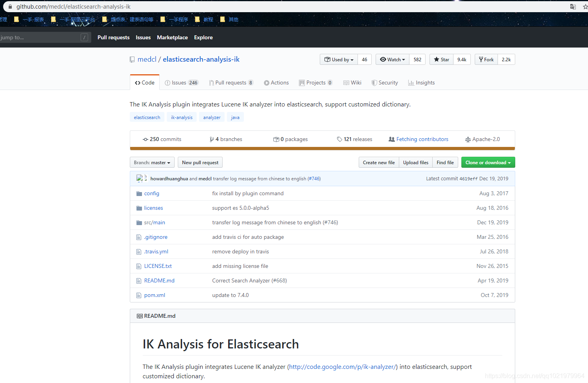Viewport: 588px width, 383px height.
Task: Click the commits history icon
Action: tap(146, 139)
